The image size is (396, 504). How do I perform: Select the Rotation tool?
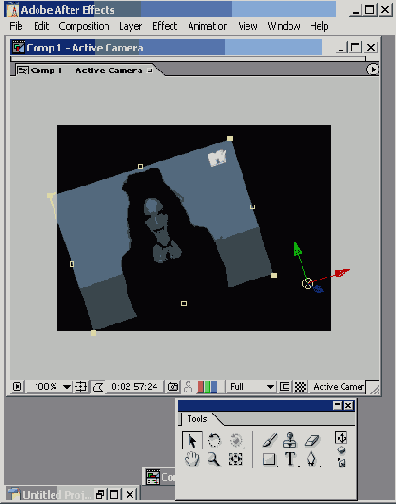point(214,440)
